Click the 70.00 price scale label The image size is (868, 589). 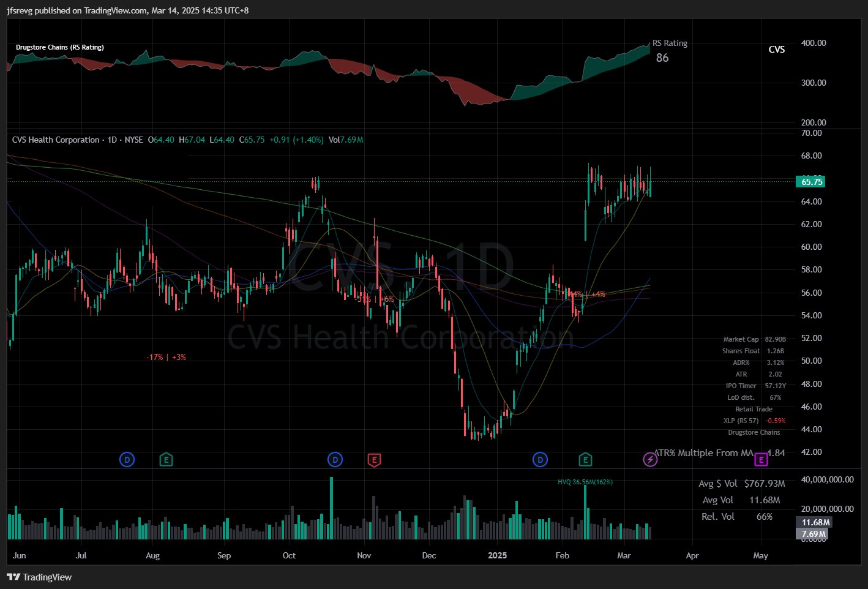click(811, 133)
